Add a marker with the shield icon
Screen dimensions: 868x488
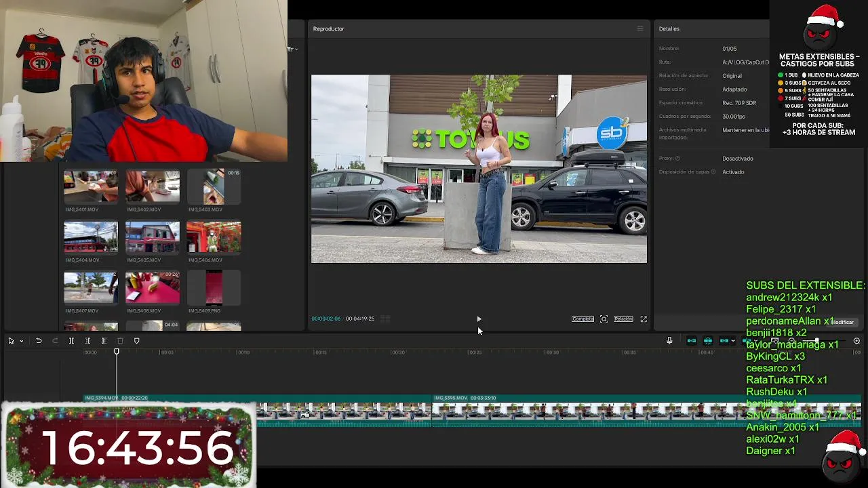136,341
